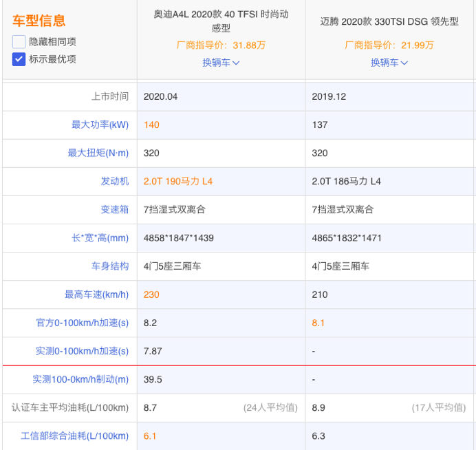Open the 奥迪A4L 2020款 40 TFSI title
This screenshot has height=450, width=476.
coord(221,21)
